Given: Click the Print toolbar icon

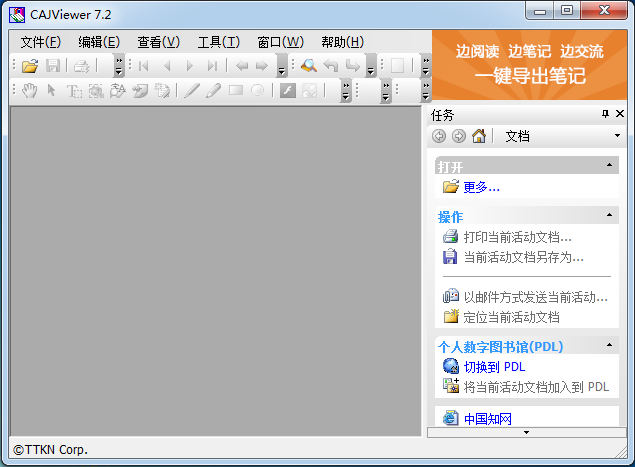Looking at the screenshot, I should pos(81,66).
